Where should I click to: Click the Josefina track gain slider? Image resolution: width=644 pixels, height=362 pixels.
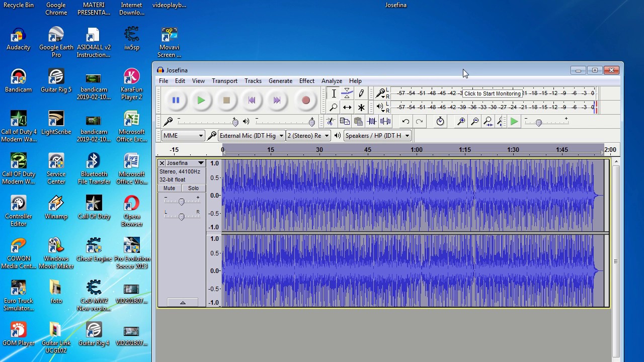coord(182,202)
